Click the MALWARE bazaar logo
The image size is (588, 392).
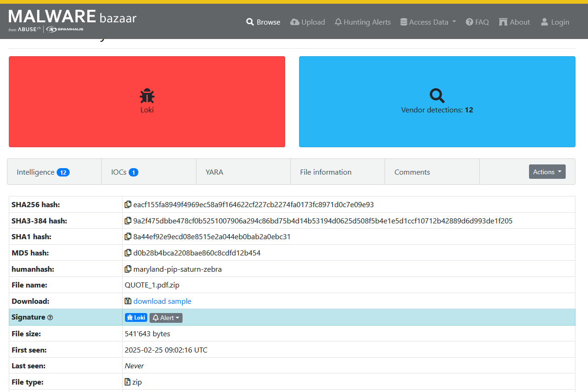[x=72, y=18]
